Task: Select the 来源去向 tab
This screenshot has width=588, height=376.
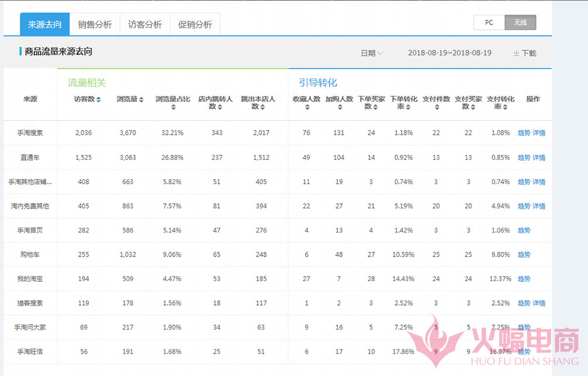Action: (45, 25)
